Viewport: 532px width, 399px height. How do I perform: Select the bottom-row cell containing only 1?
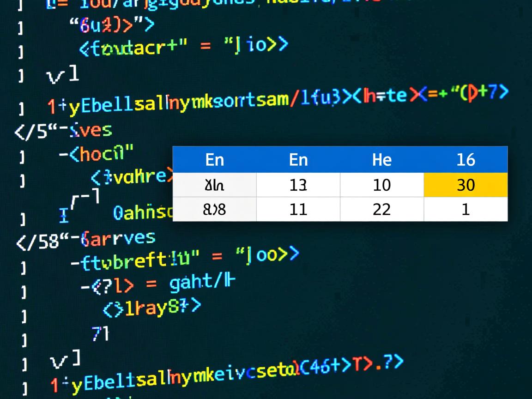point(465,209)
